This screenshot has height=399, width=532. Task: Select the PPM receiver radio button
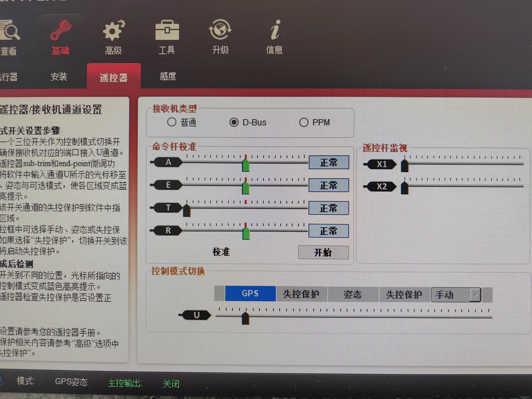[x=304, y=122]
